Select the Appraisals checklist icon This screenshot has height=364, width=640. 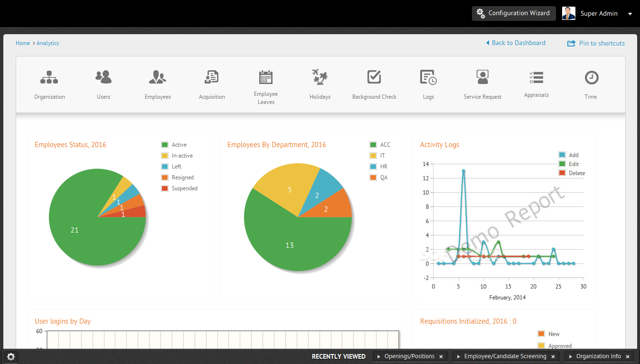pyautogui.click(x=536, y=77)
